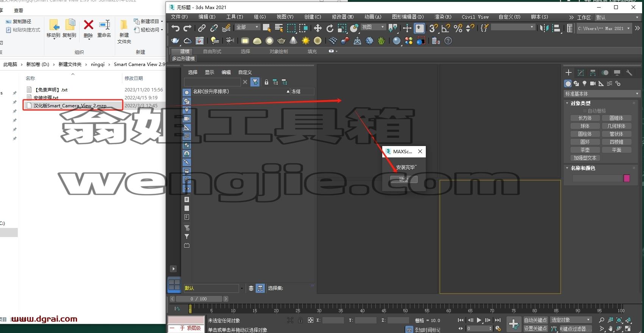Select the Link tool (chain icon)
Image resolution: width=644 pixels, height=333 pixels.
point(202,28)
